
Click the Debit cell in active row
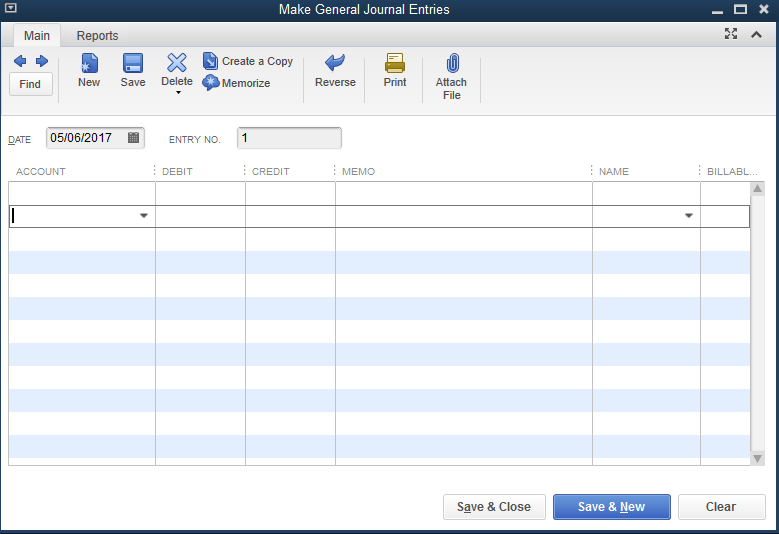point(200,217)
